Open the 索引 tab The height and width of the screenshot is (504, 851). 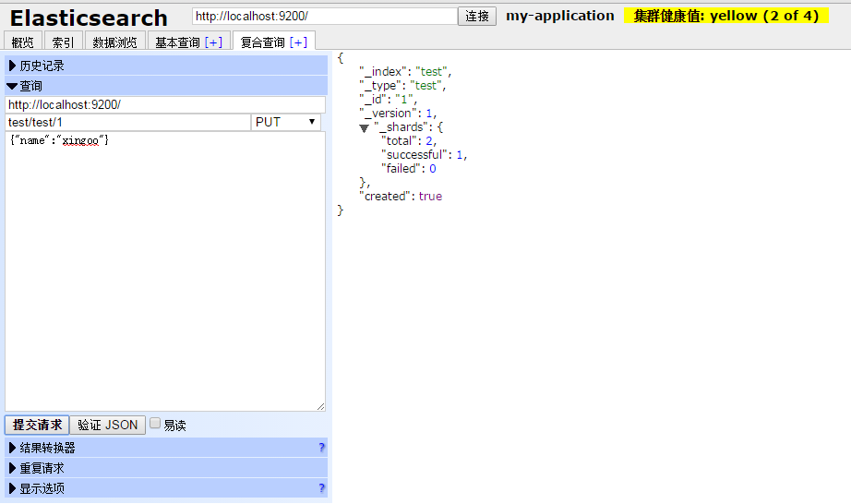64,42
